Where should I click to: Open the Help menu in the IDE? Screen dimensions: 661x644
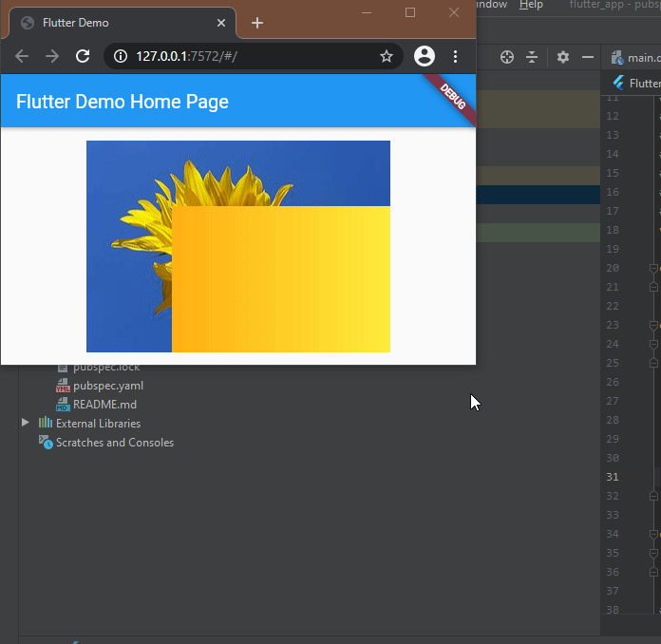[x=531, y=5]
